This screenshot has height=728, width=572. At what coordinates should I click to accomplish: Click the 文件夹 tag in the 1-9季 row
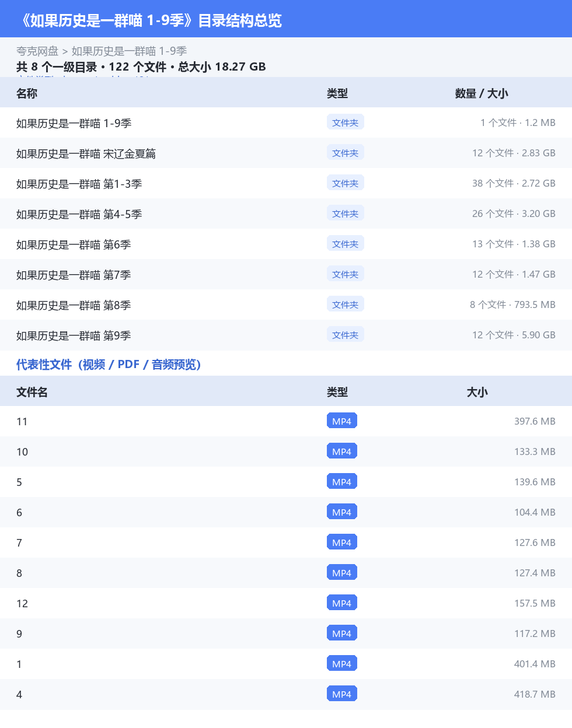coord(346,123)
